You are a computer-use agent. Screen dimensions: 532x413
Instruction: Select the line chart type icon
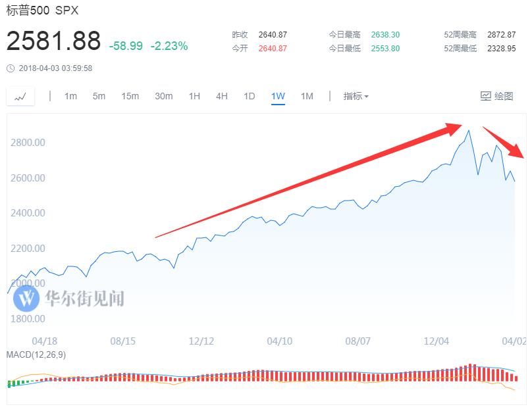point(20,97)
